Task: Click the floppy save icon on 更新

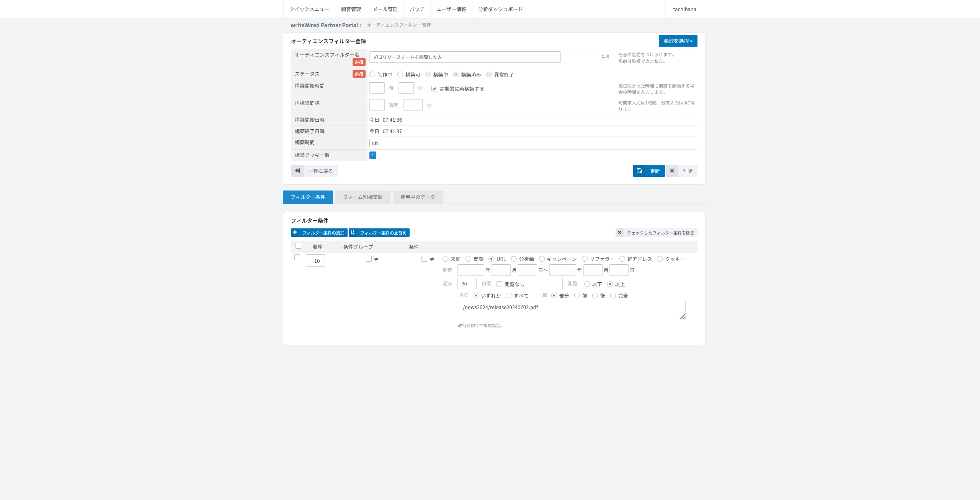Action: coord(639,171)
